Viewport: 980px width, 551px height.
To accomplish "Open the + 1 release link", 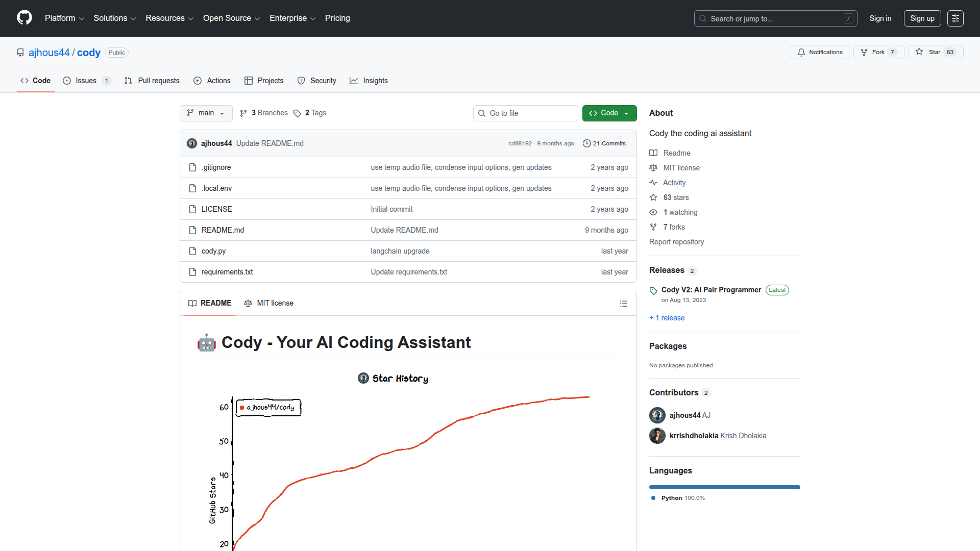I will [667, 318].
